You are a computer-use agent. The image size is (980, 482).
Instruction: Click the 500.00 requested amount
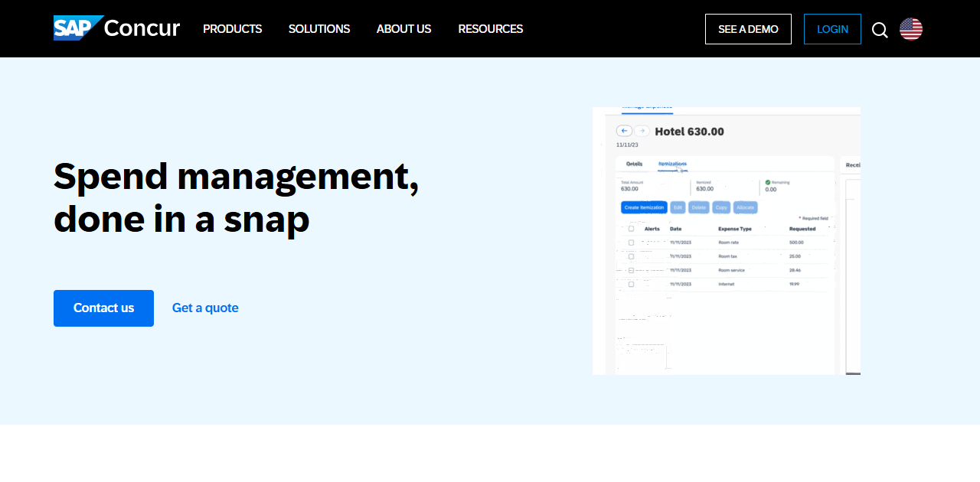[796, 243]
